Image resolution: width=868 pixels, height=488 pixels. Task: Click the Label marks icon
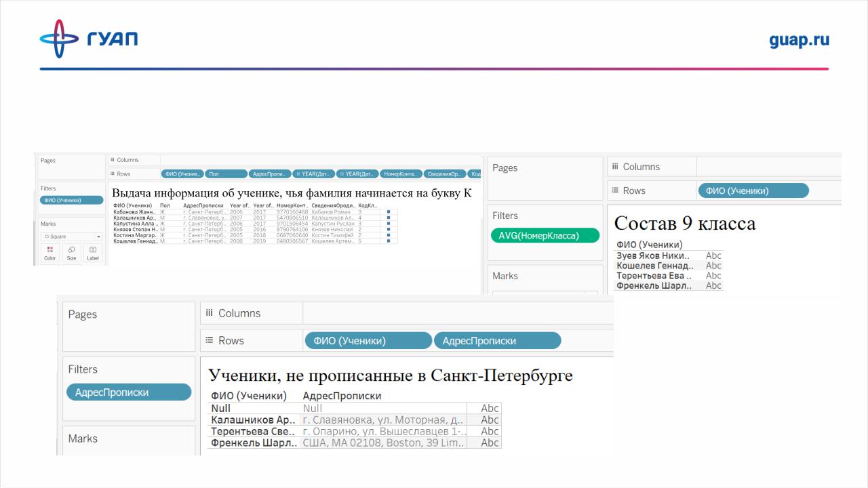tap(93, 252)
